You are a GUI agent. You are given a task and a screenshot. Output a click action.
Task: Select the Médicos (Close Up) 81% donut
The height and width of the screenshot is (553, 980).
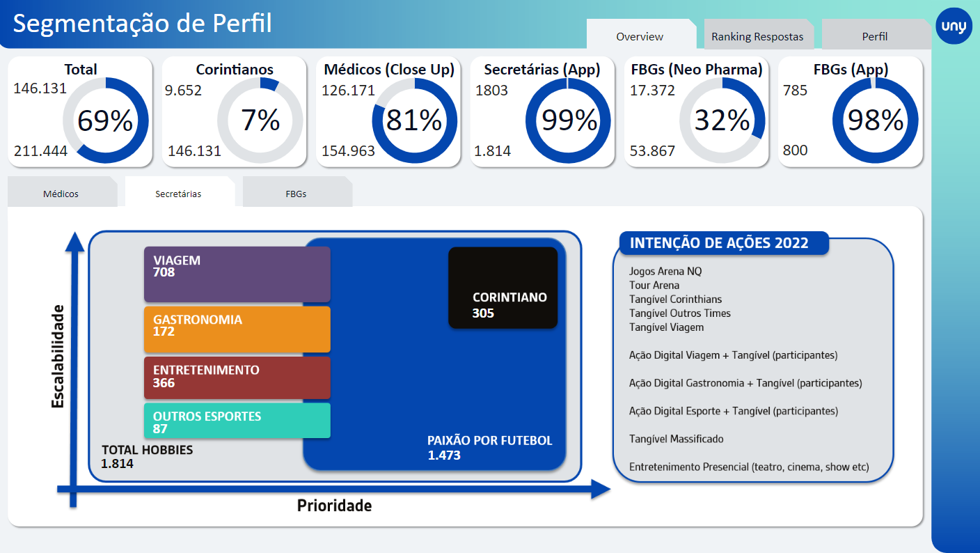pos(414,120)
